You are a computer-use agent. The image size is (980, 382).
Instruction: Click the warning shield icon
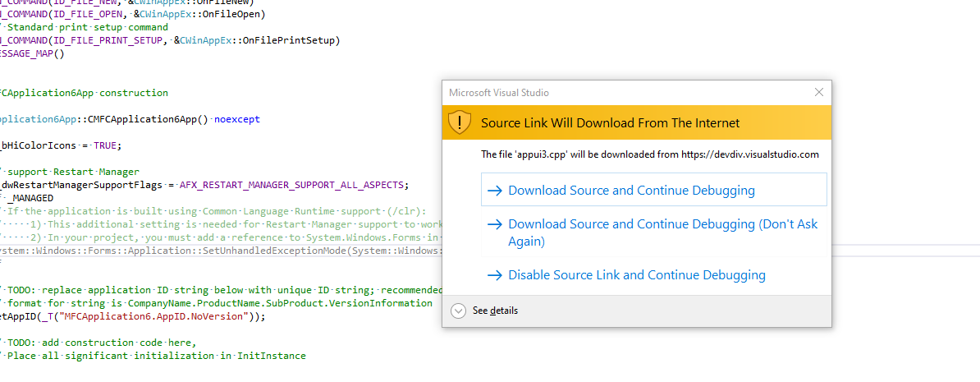click(460, 122)
